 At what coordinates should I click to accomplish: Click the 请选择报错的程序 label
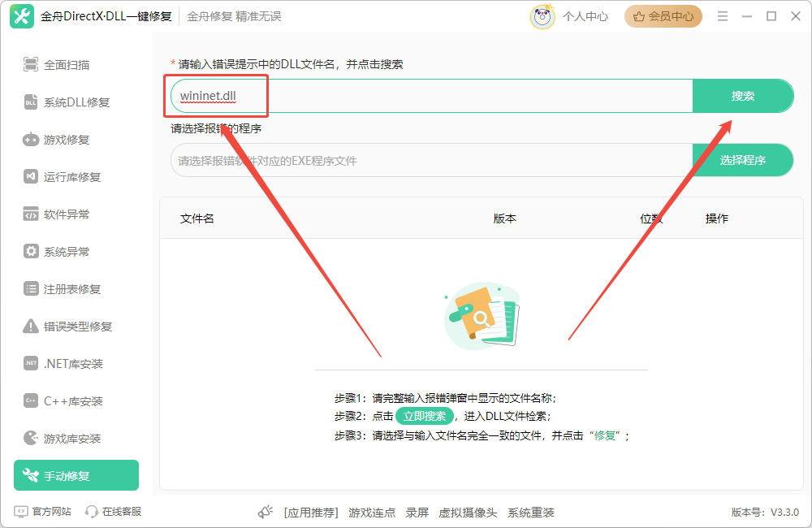point(216,128)
